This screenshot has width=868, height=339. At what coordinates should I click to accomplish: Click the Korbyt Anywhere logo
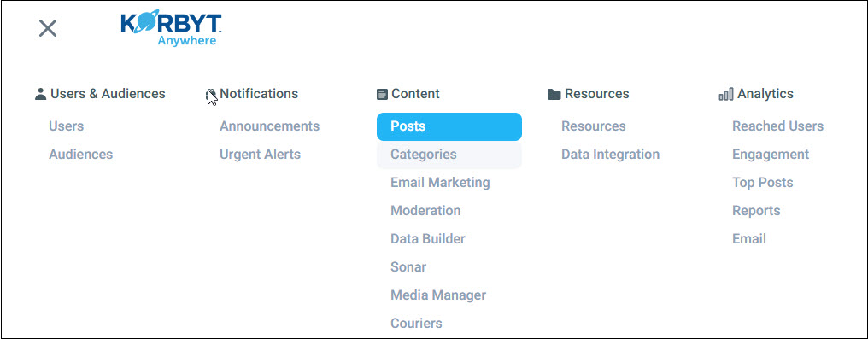tap(172, 28)
